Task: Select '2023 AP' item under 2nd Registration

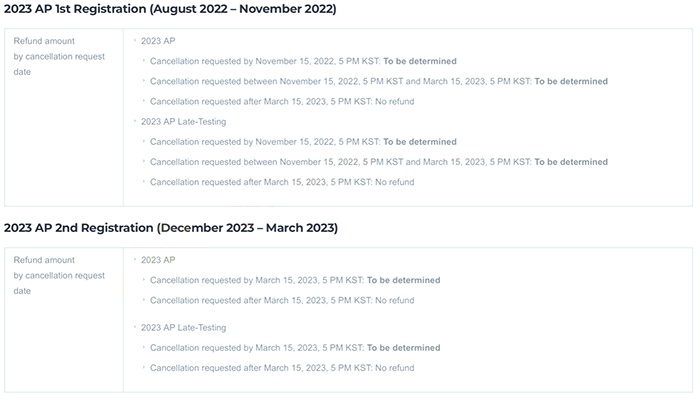Action: [158, 260]
